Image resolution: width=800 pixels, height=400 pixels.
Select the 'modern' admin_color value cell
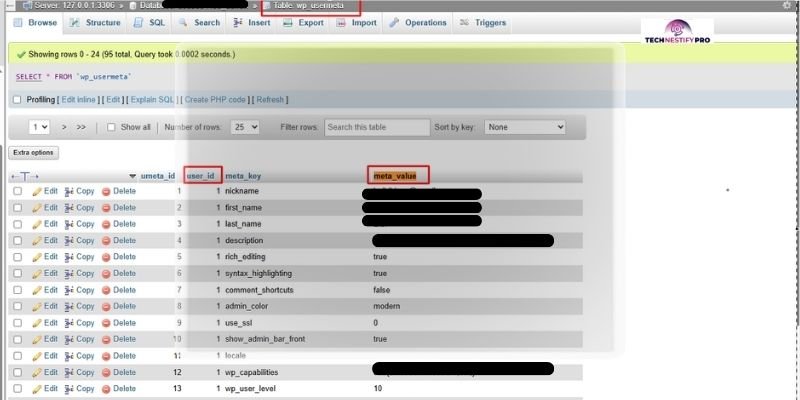pyautogui.click(x=387, y=306)
